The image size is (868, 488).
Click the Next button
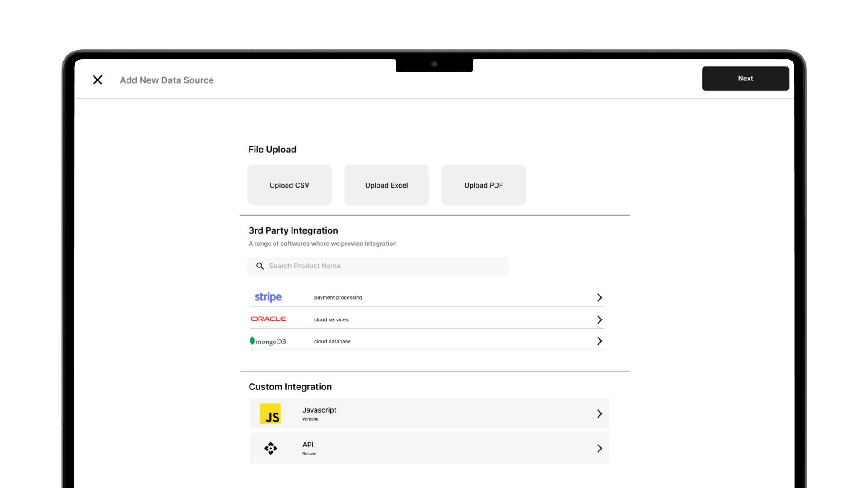(745, 78)
